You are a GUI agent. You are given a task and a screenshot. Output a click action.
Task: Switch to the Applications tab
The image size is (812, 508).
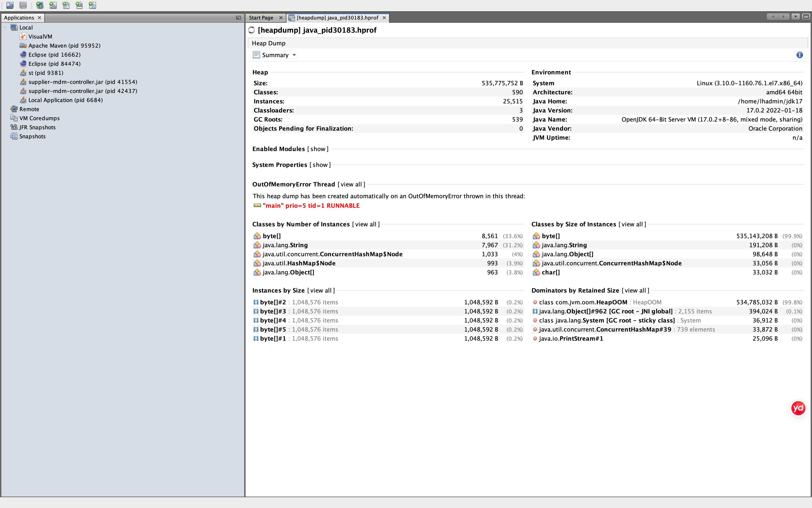tap(19, 17)
